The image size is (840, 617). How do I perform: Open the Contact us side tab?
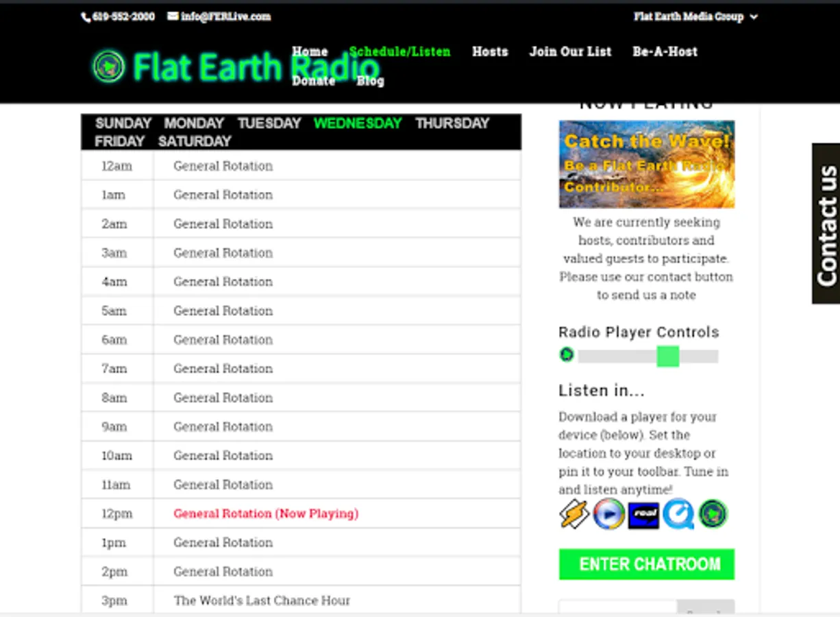click(826, 223)
